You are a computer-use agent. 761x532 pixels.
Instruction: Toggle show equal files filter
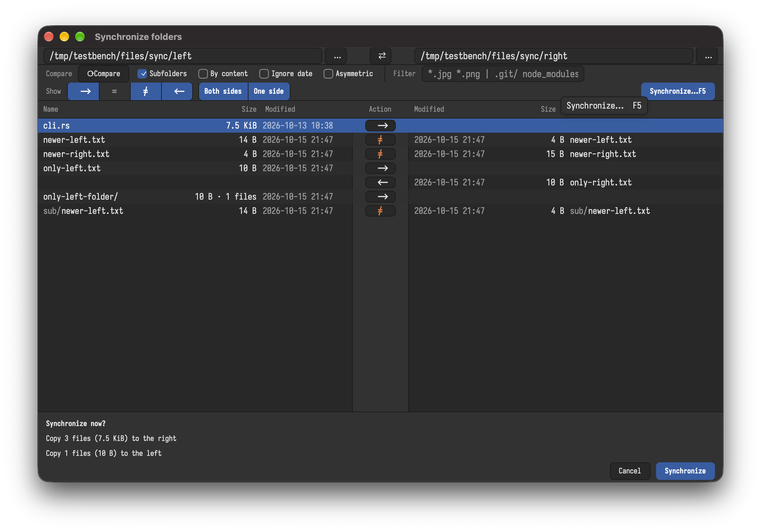pyautogui.click(x=114, y=91)
